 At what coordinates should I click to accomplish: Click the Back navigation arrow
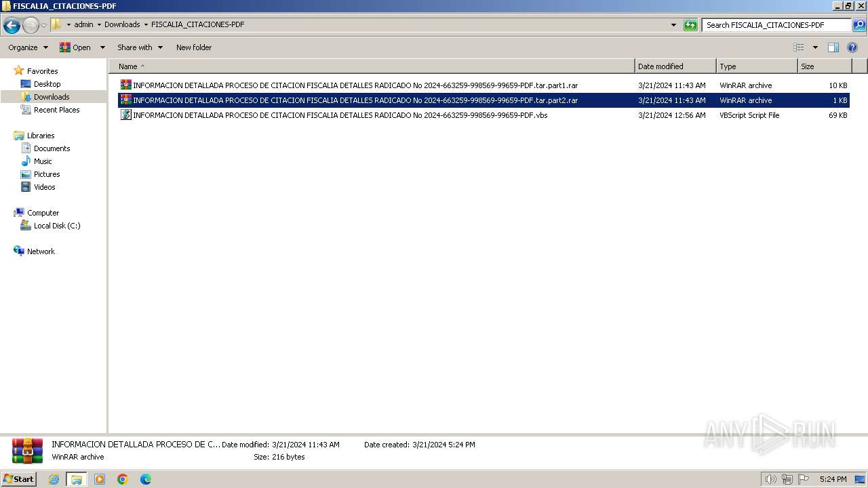(x=12, y=25)
